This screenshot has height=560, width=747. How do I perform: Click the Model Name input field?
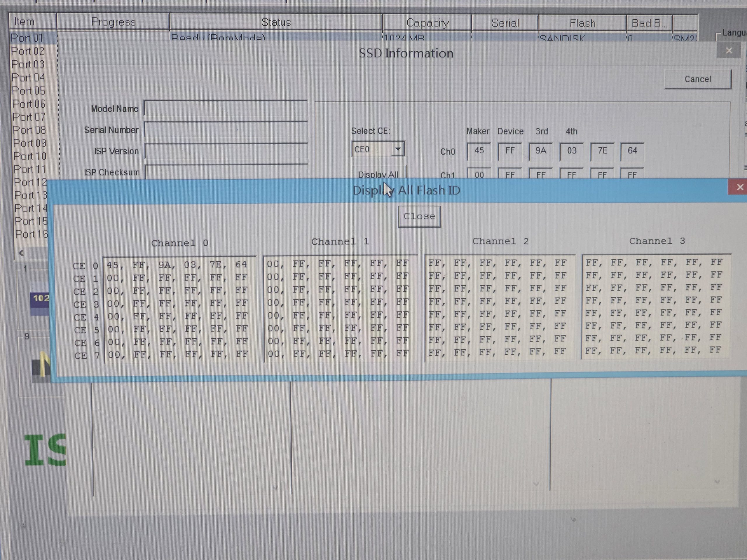(x=226, y=109)
